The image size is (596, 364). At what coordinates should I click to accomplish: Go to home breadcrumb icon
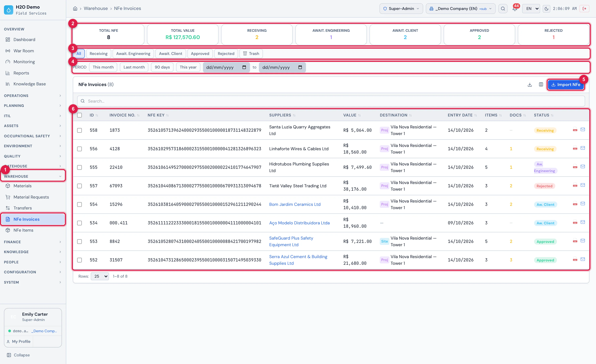click(x=75, y=8)
